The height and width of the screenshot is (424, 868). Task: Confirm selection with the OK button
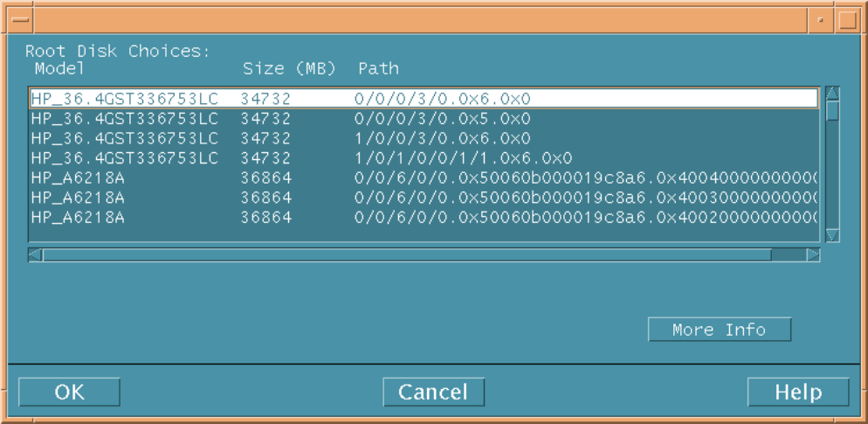[69, 392]
